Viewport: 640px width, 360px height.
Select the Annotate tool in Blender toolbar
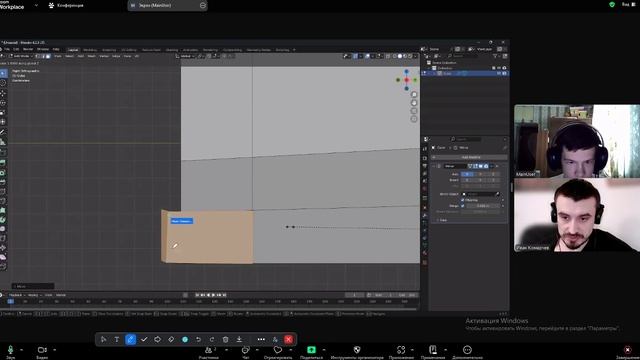3,132
